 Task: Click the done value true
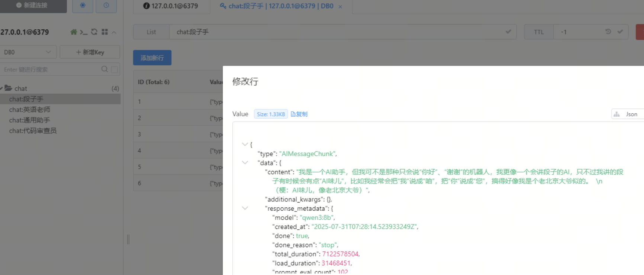coord(302,236)
